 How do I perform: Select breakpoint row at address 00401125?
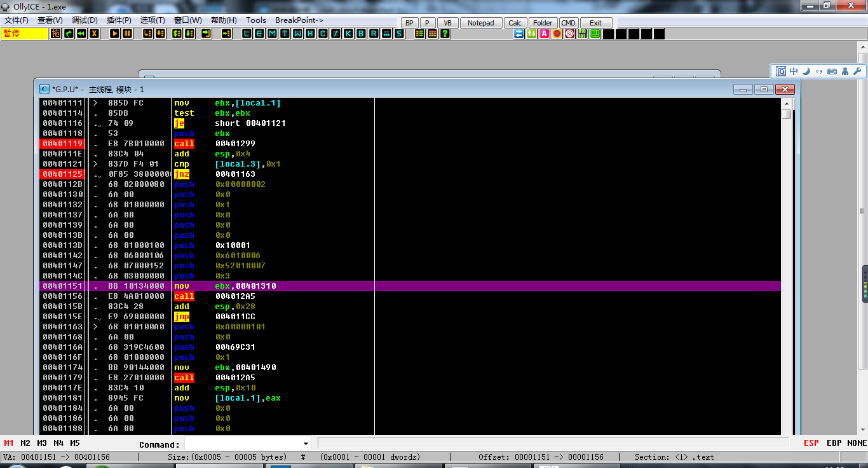pyautogui.click(x=410, y=174)
